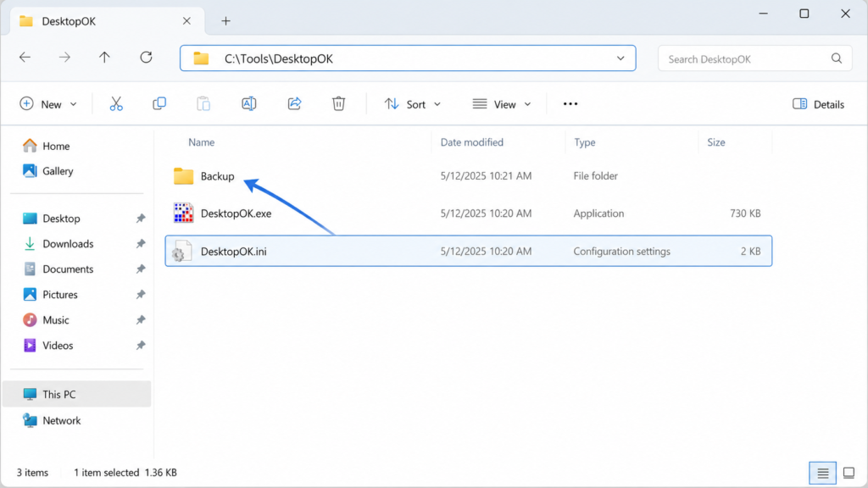868x488 pixels.
Task: Click the C:\Tools\DesktopOK address path
Action: (x=278, y=58)
